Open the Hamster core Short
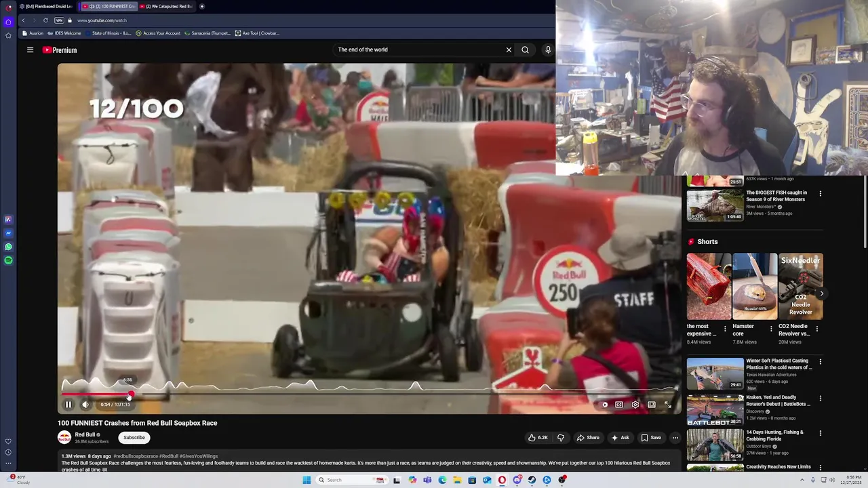 tap(755, 287)
